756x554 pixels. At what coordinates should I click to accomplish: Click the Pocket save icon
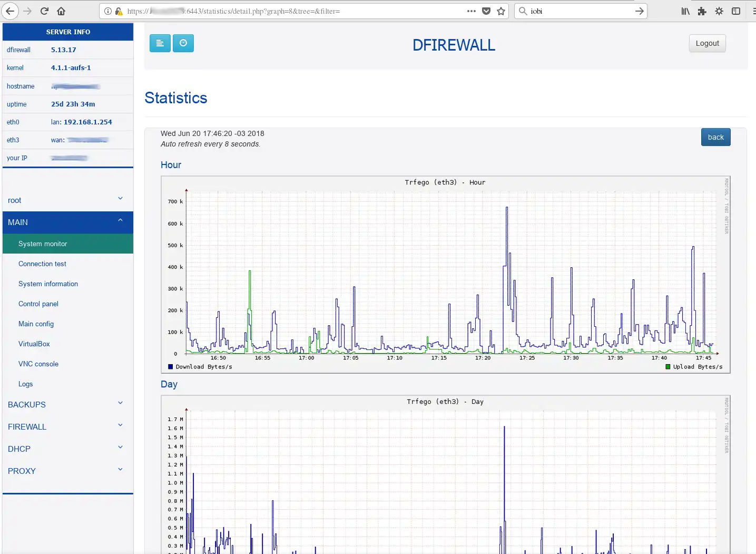[486, 11]
